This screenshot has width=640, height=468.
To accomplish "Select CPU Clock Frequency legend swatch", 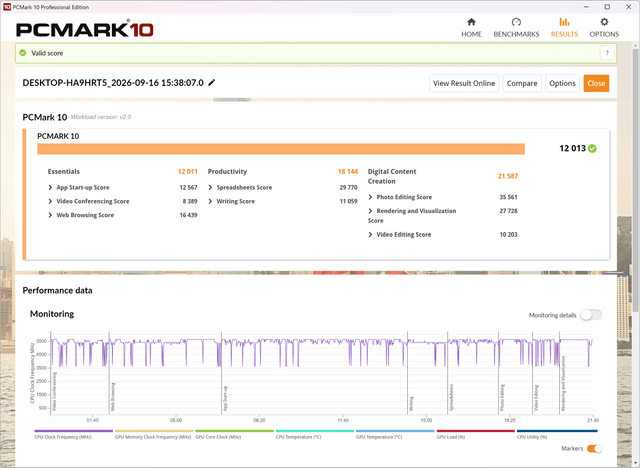I will (73, 431).
